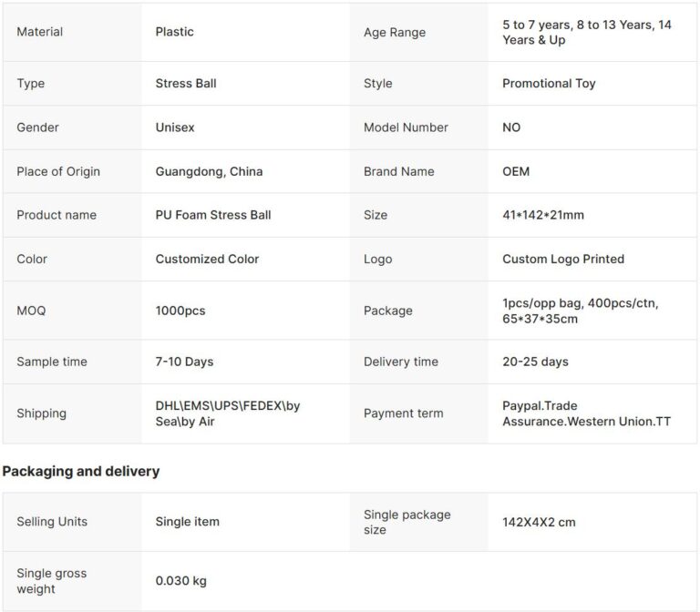
Task: Select the Customized Color value
Action: click(207, 259)
